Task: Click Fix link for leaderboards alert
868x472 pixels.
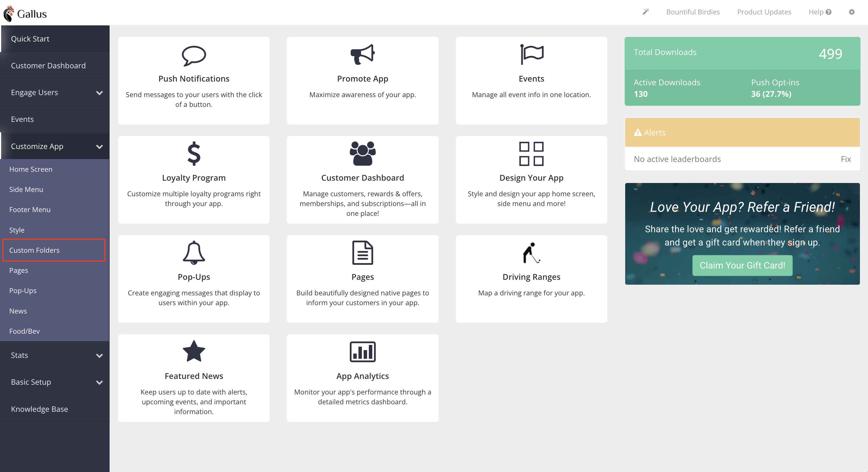Action: pos(846,159)
